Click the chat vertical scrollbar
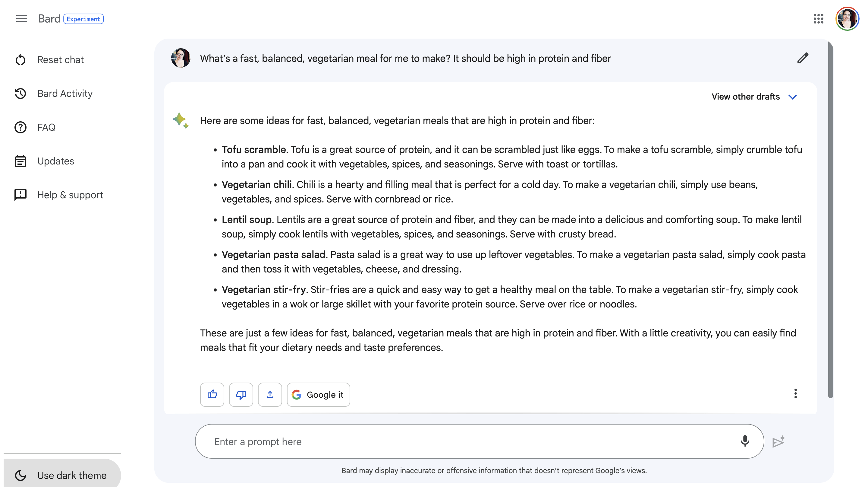This screenshot has width=868, height=487. 830,219
